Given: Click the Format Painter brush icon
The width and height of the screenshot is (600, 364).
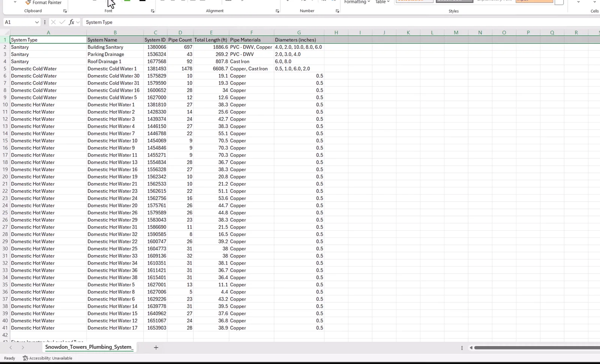Looking at the screenshot, I should click(x=28, y=2).
